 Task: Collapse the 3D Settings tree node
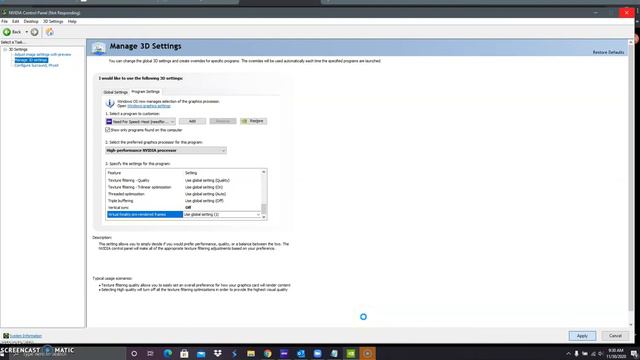point(5,49)
